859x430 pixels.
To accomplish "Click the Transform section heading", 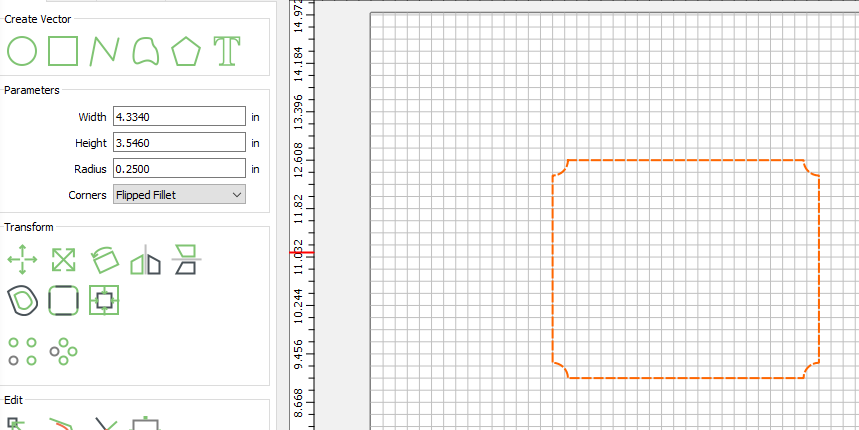I will pyautogui.click(x=28, y=227).
